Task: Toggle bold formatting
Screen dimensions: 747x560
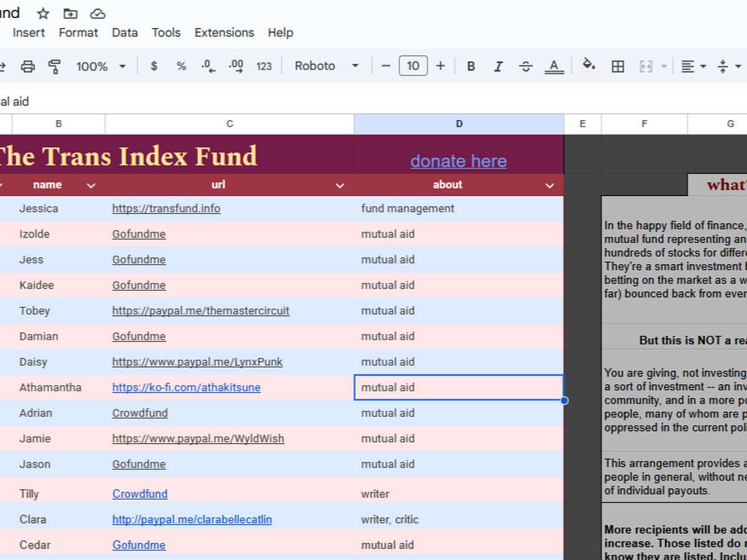Action: 471,66
